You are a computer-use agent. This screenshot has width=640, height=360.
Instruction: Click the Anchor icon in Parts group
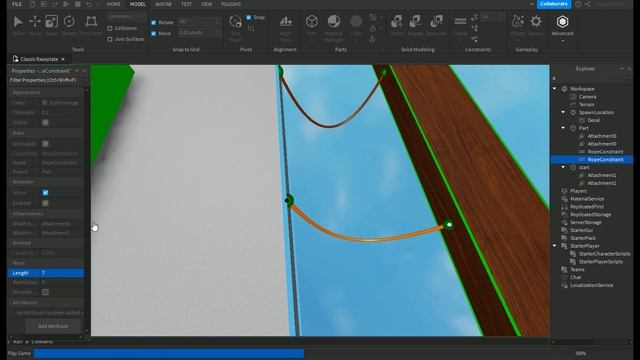[372, 39]
